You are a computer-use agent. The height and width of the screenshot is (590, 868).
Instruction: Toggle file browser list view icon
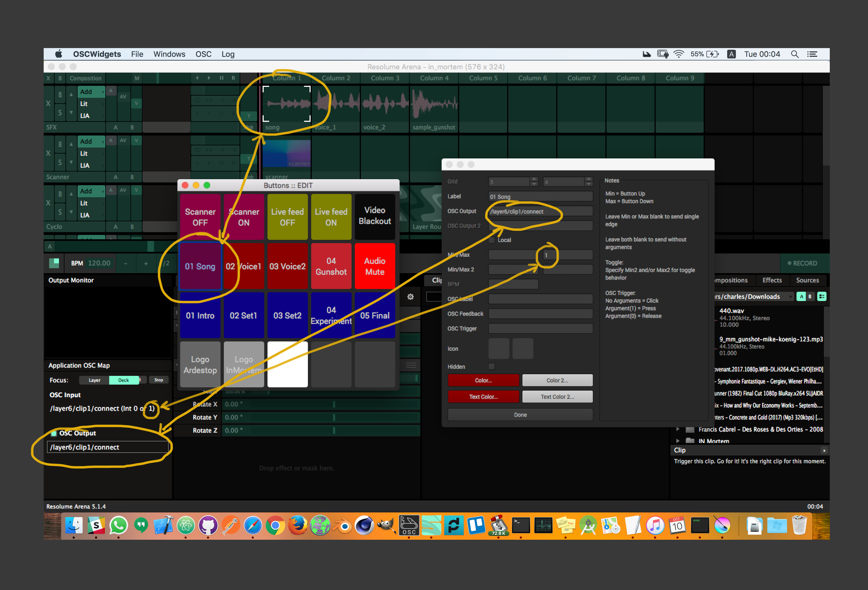pyautogui.click(x=821, y=297)
